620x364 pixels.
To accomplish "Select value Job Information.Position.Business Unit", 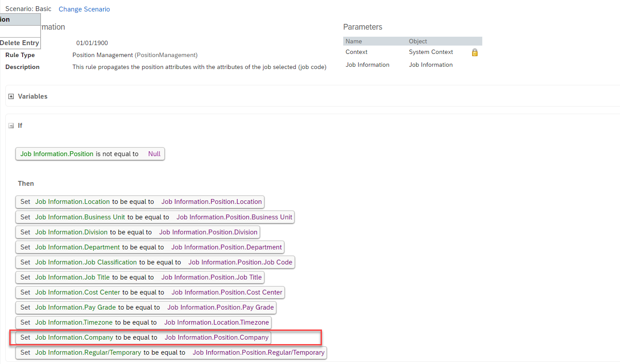I will (x=234, y=217).
